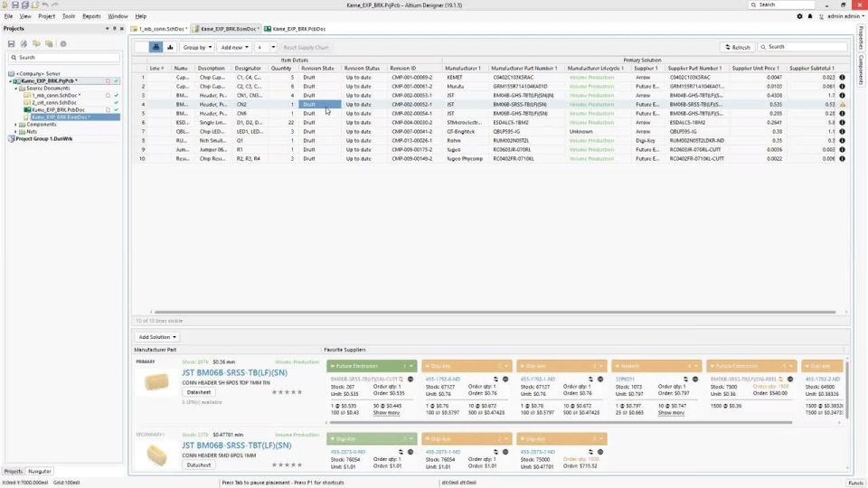Image resolution: width=868 pixels, height=488 pixels.
Task: Select Kame_EXP_BRK.PcbDoc in the project tree
Action: pyautogui.click(x=58, y=109)
